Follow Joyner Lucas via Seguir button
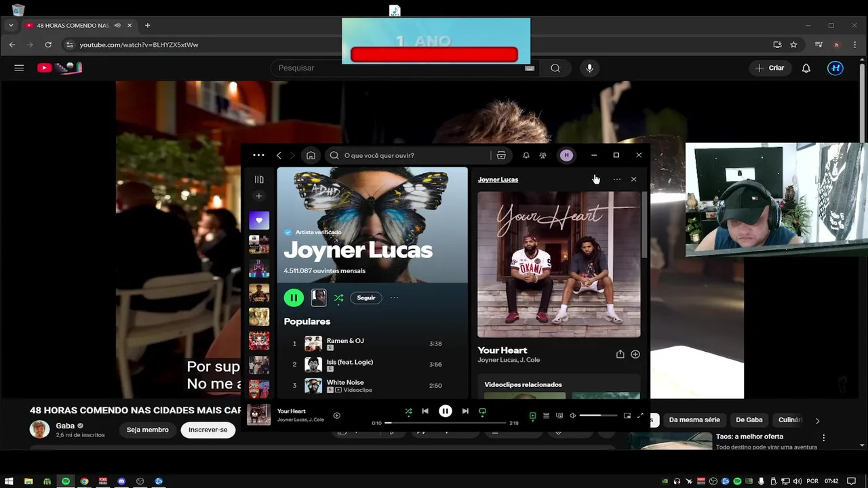The width and height of the screenshot is (868, 488). coord(366,298)
